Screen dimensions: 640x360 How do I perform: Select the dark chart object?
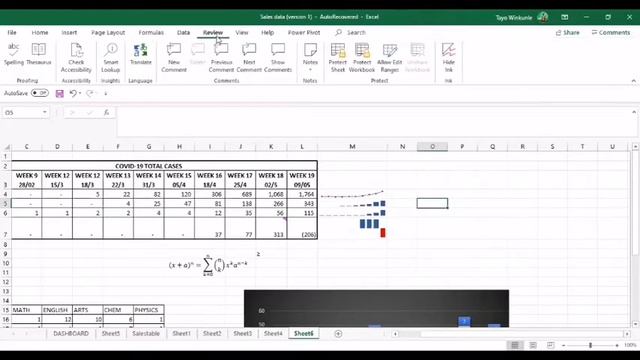point(376,309)
